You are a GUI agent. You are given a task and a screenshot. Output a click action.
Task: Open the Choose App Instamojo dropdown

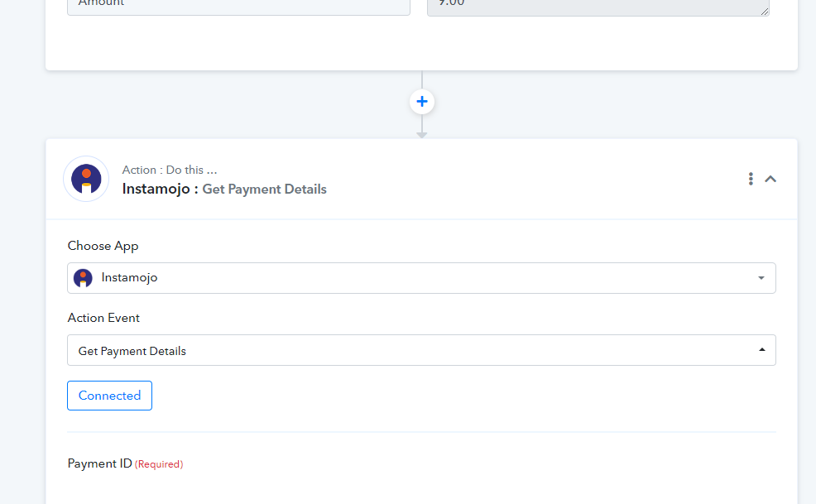coord(421,278)
